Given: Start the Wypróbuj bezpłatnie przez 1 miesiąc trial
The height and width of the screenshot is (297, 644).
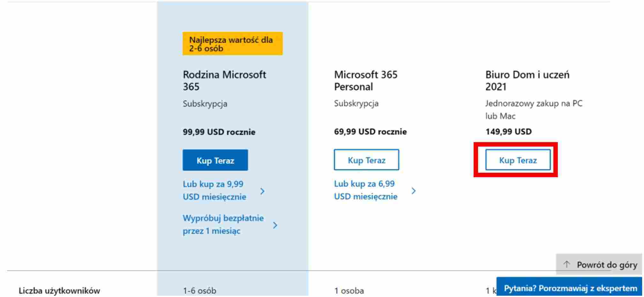Looking at the screenshot, I should pos(223,224).
